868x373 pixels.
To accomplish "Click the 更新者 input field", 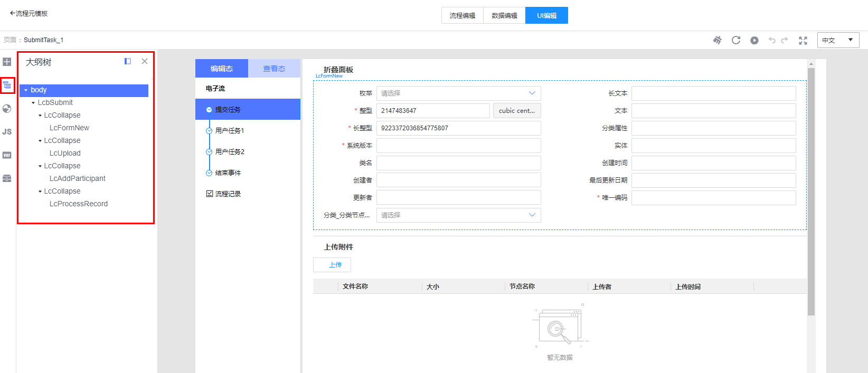I will [458, 198].
